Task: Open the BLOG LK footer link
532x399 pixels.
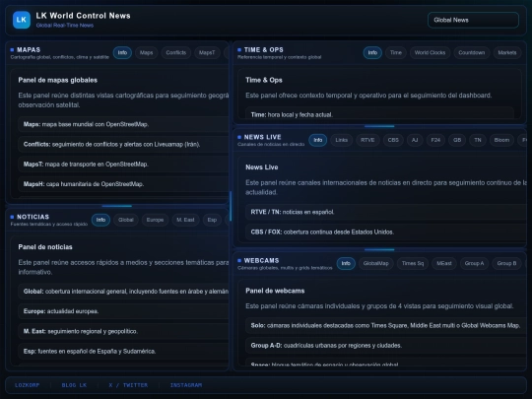Action: 74,385
